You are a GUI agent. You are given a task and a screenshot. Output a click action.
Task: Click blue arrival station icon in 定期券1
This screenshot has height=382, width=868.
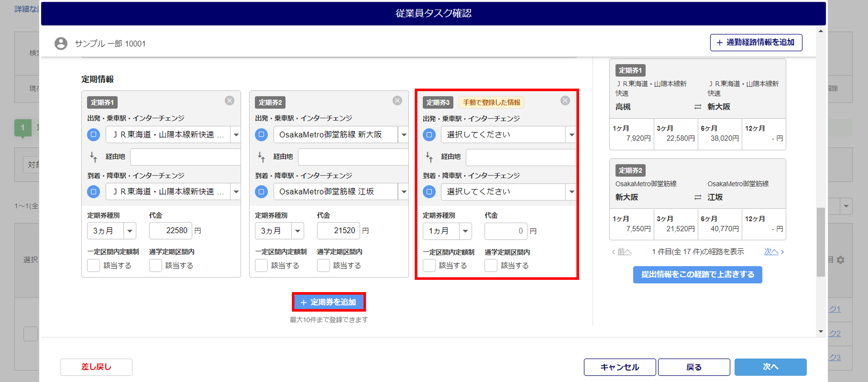pyautogui.click(x=94, y=192)
